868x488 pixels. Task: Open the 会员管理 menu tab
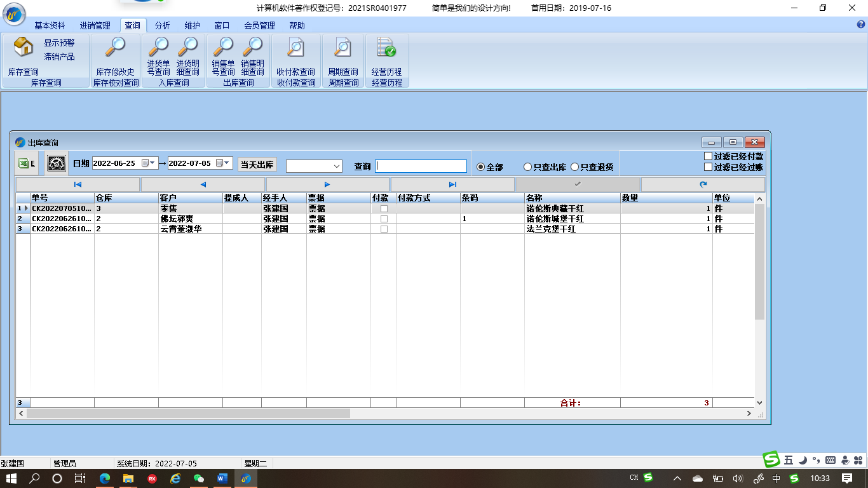pyautogui.click(x=259, y=25)
